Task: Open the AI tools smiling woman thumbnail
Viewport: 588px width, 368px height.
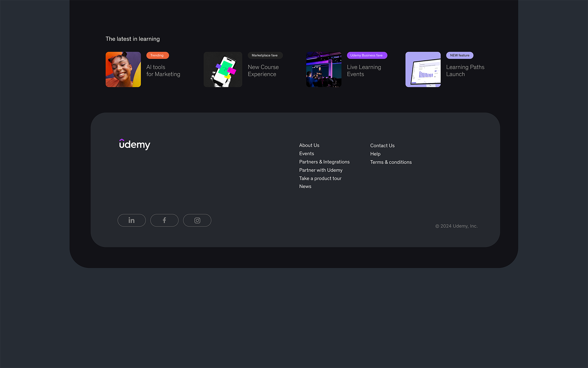Action: [x=123, y=69]
